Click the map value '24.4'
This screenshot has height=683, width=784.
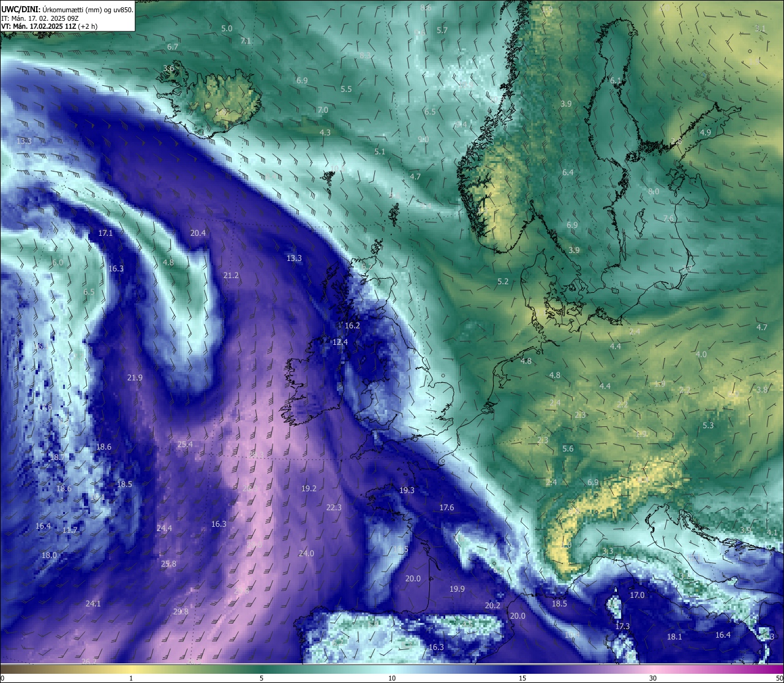click(x=164, y=528)
